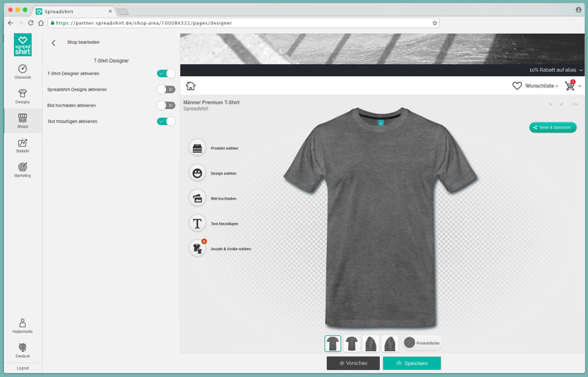Select third sleeve view thumbnail
The width and height of the screenshot is (588, 377).
(x=371, y=343)
